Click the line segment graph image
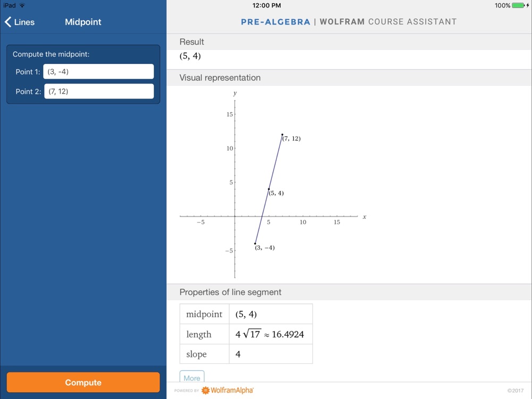532x399 pixels. [x=273, y=185]
